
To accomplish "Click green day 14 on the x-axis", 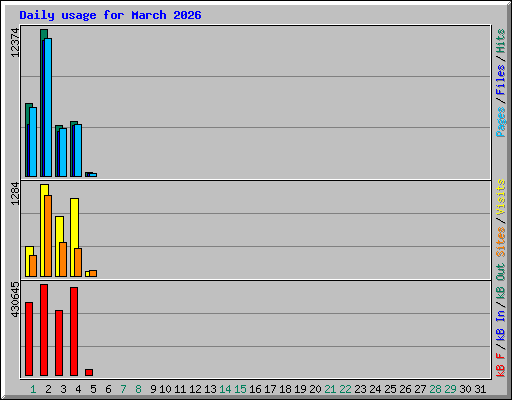I will (225, 389).
